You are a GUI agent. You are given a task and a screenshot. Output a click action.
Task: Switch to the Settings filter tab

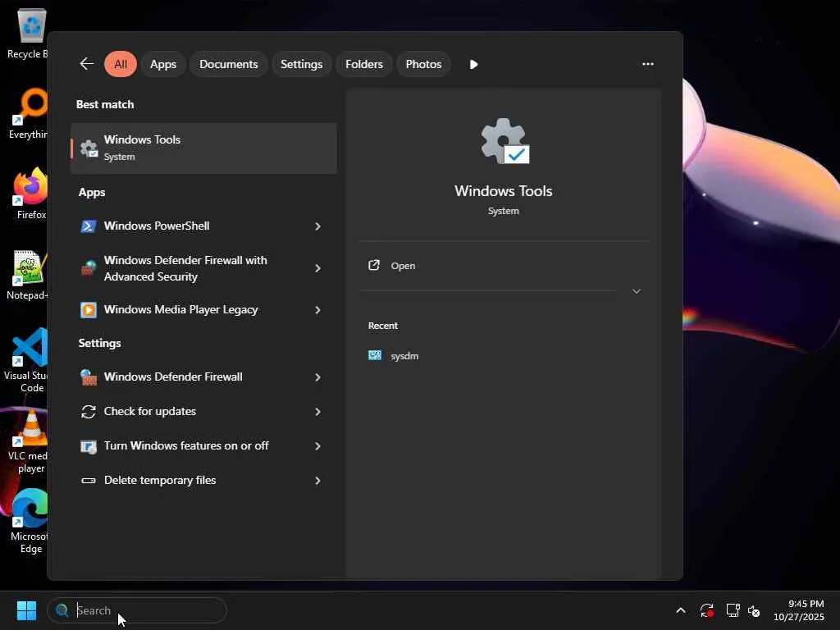(x=301, y=64)
